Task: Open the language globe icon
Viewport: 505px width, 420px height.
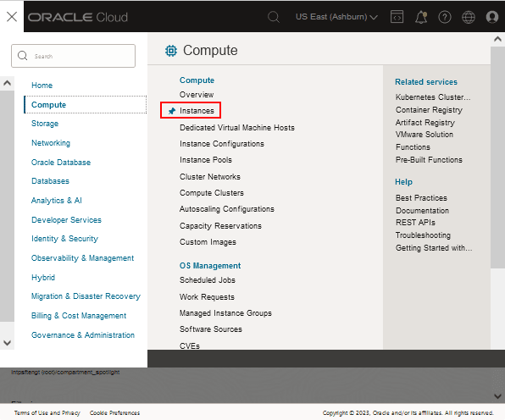Action: 469,17
